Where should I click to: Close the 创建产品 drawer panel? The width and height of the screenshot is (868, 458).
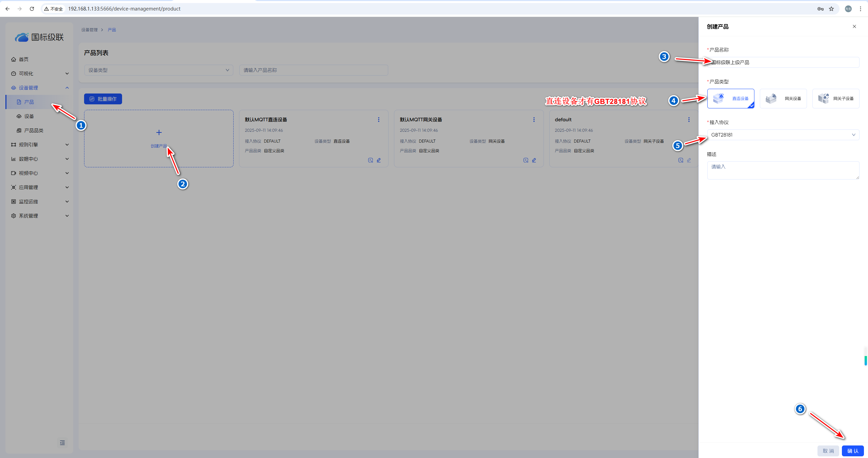[x=854, y=26]
